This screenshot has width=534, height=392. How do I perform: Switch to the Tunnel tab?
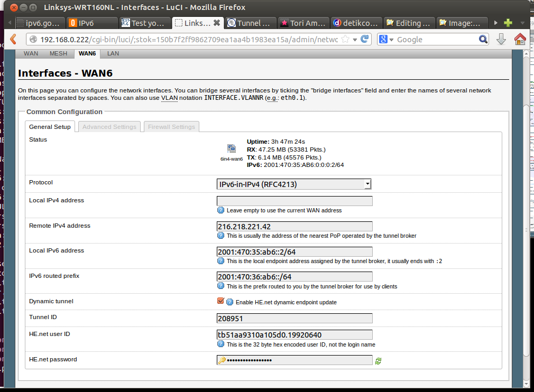tap(250, 23)
